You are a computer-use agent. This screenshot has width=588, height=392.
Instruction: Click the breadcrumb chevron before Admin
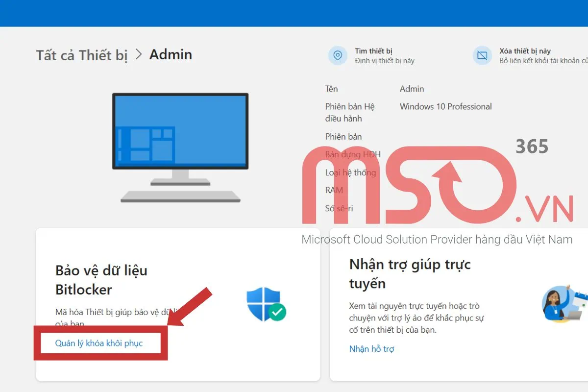(139, 54)
